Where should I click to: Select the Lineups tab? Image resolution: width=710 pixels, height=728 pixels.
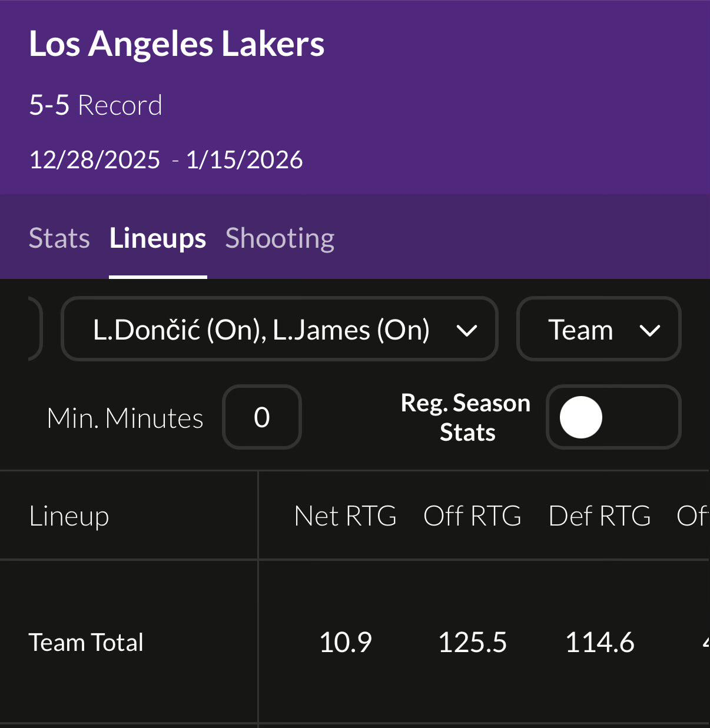[x=158, y=238]
